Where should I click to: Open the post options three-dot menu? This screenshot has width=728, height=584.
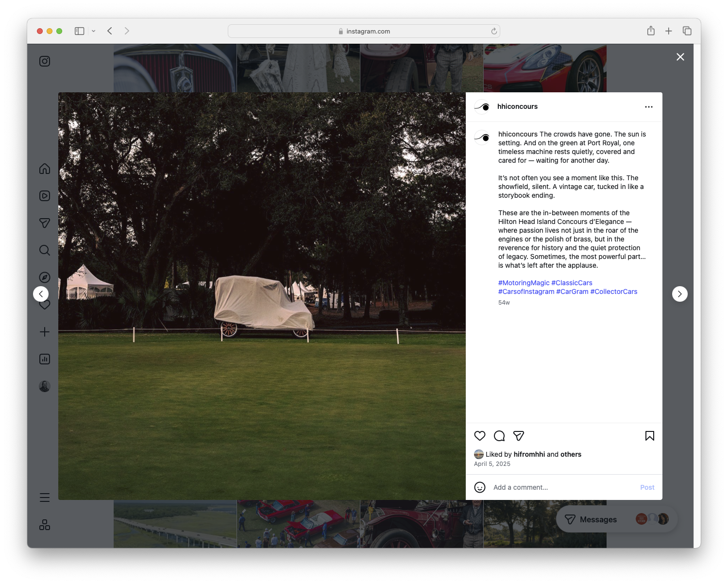pos(649,106)
